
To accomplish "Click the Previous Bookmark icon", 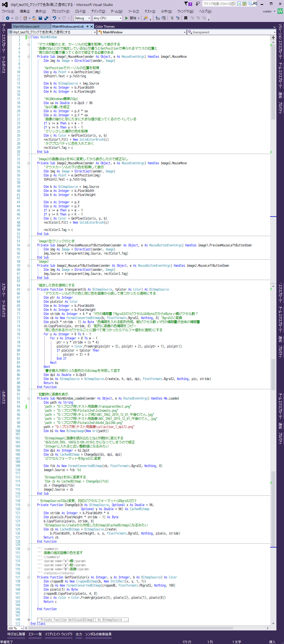I will coord(192,18).
